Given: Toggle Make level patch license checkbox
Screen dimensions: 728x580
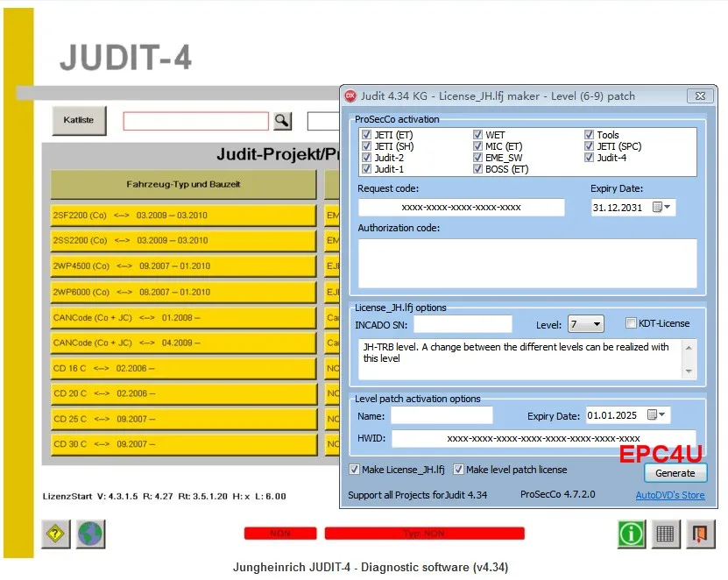Looking at the screenshot, I should [x=458, y=470].
